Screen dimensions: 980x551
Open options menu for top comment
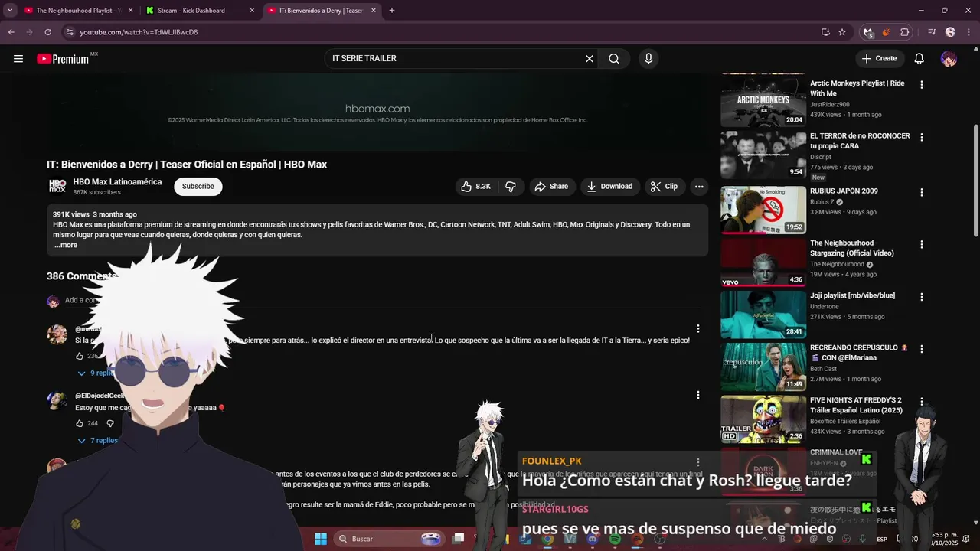click(x=697, y=329)
